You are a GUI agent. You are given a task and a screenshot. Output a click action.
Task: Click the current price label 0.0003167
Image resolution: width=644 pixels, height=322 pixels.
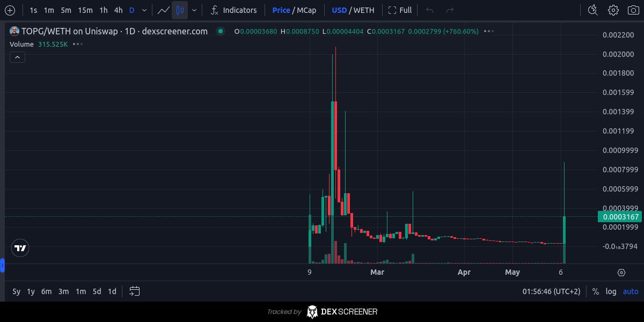click(x=619, y=217)
